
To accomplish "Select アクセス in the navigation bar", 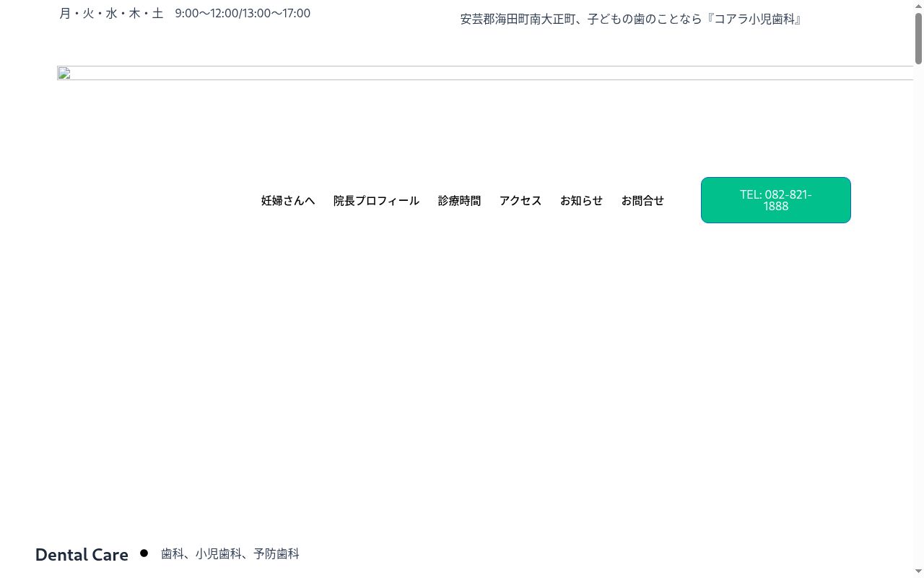I will (520, 201).
